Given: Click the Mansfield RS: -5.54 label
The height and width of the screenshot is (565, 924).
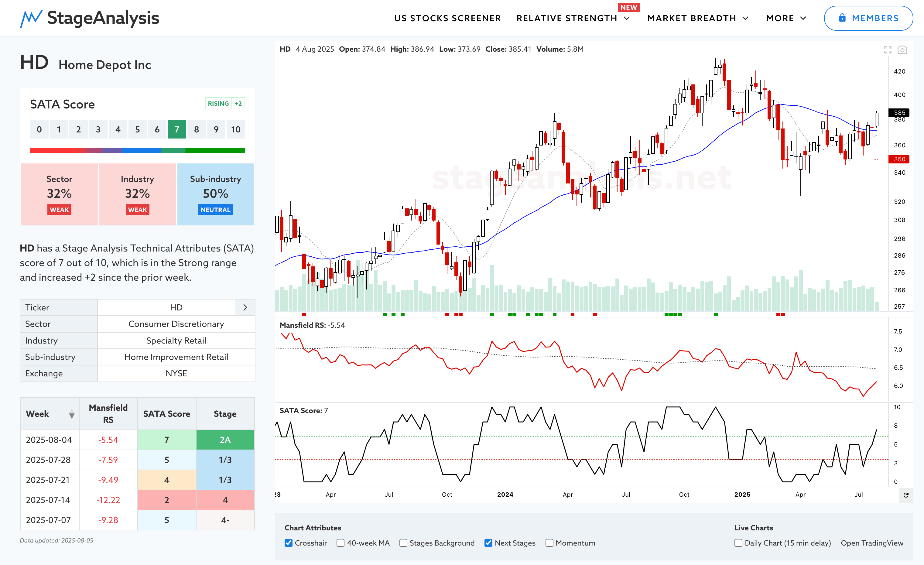Looking at the screenshot, I should point(312,325).
